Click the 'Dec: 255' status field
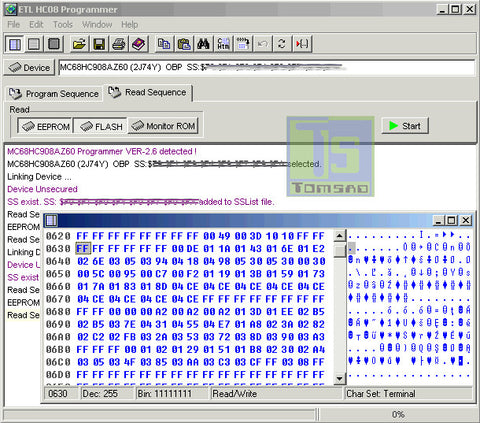The height and width of the screenshot is (423, 480). pyautogui.click(x=107, y=394)
